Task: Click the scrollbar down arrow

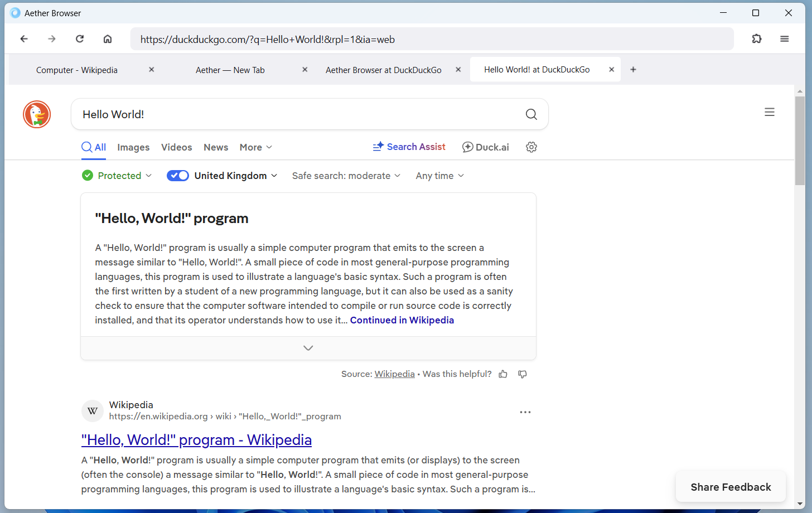Action: click(x=800, y=504)
